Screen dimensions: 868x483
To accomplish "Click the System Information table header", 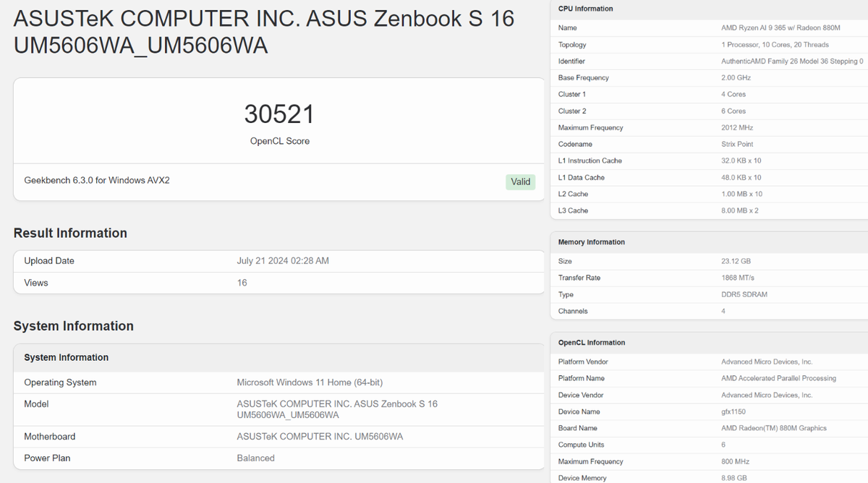I will pyautogui.click(x=66, y=357).
